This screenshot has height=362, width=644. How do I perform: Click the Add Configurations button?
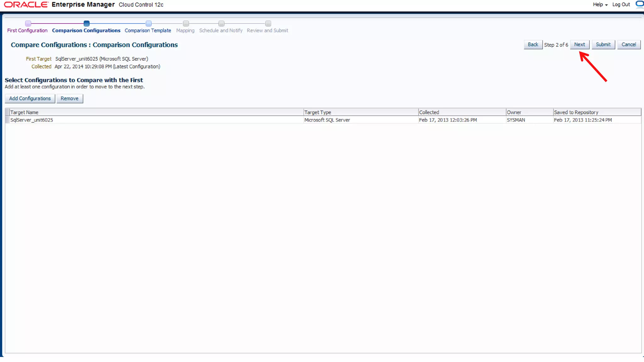point(30,99)
